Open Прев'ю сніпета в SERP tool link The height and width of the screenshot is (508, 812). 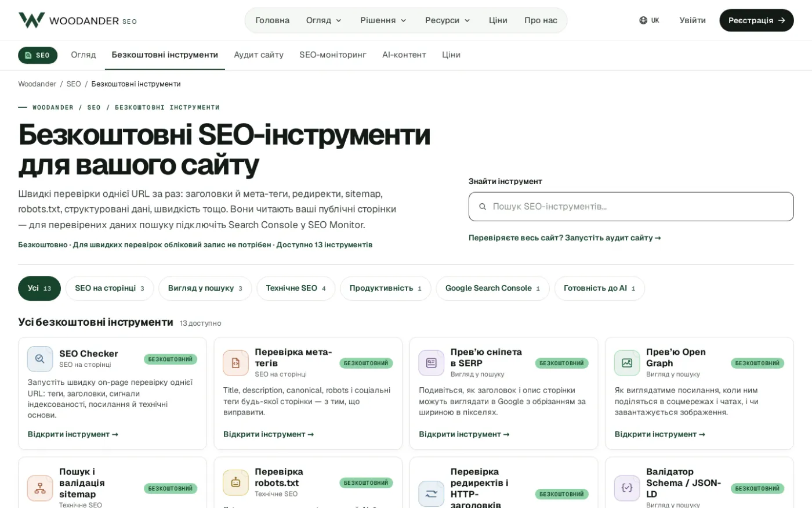coord(464,434)
